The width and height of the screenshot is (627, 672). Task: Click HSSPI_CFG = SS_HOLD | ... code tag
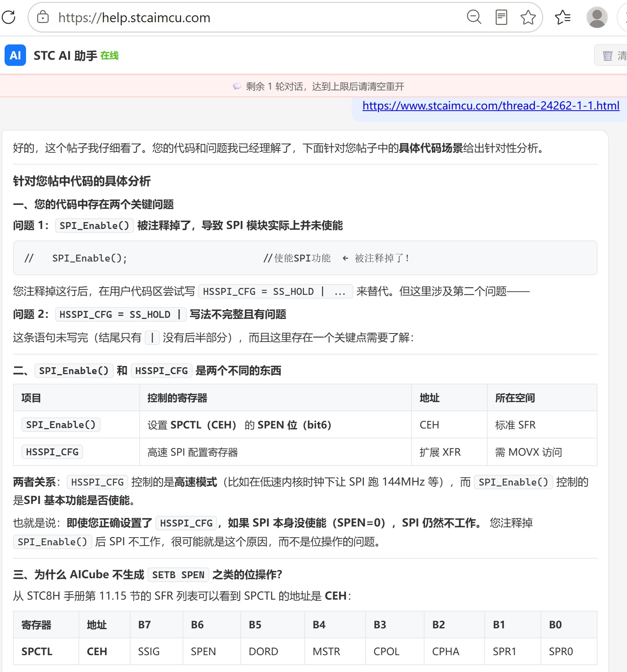pyautogui.click(x=276, y=292)
